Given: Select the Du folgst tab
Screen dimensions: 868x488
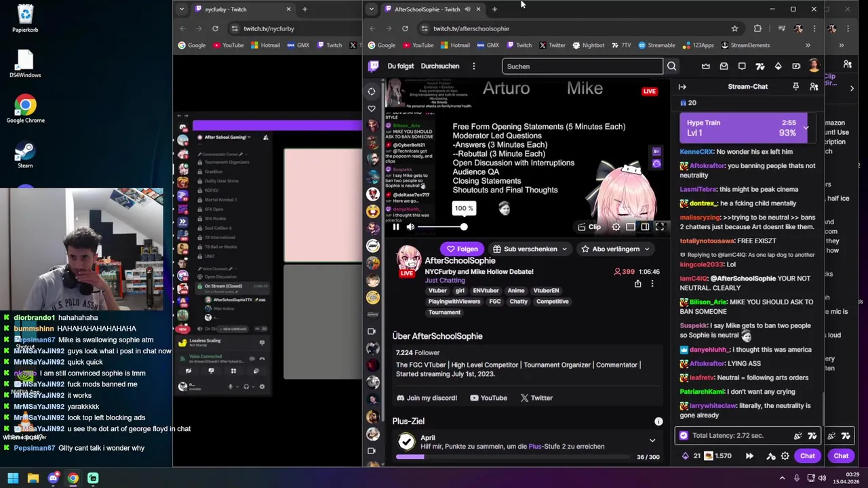Looking at the screenshot, I should pyautogui.click(x=401, y=66).
